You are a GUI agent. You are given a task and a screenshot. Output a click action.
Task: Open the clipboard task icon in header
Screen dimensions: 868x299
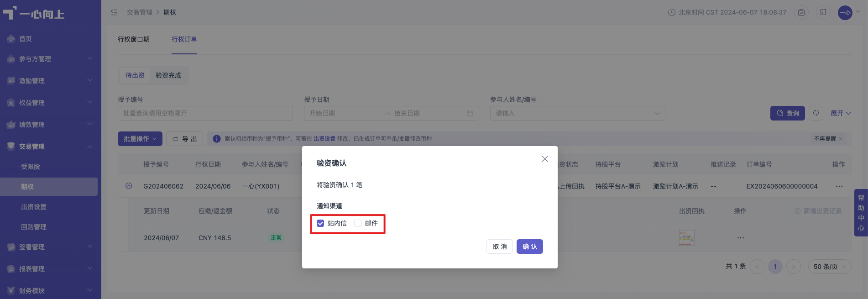click(x=801, y=12)
